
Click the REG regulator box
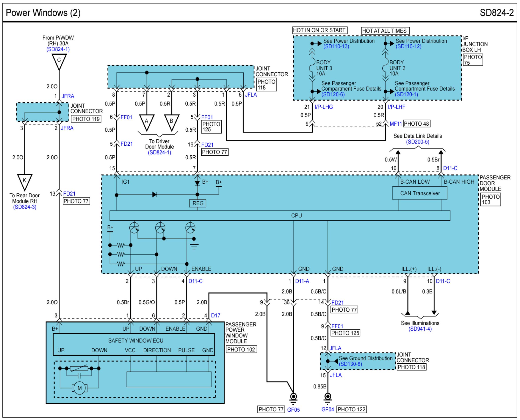point(197,203)
